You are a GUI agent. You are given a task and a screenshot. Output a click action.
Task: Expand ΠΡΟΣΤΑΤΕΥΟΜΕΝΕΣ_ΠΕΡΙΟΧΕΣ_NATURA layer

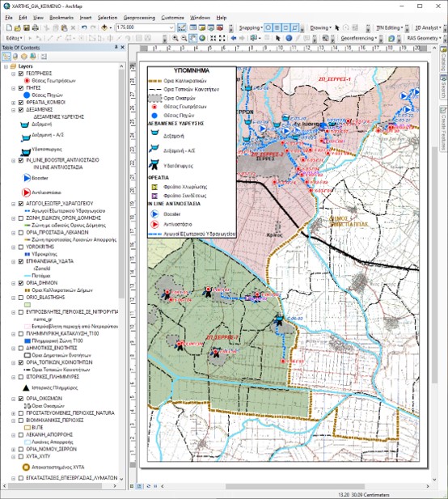click(x=14, y=413)
